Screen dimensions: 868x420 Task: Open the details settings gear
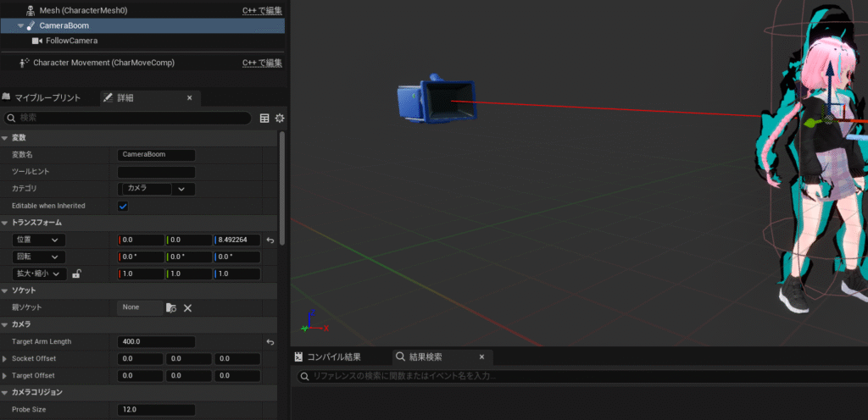[280, 119]
